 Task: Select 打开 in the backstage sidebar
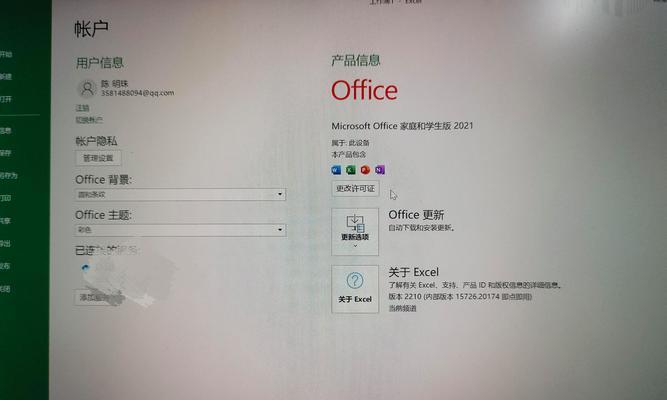click(x=6, y=99)
